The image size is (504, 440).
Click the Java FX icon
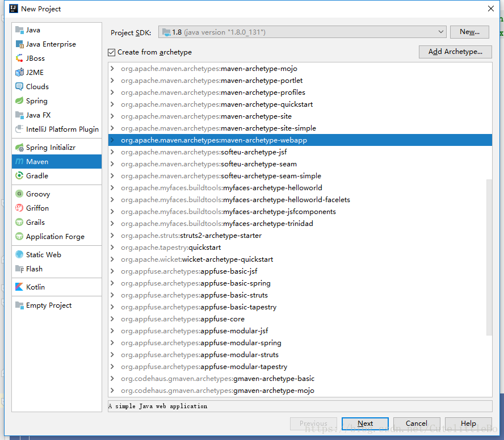pos(19,115)
